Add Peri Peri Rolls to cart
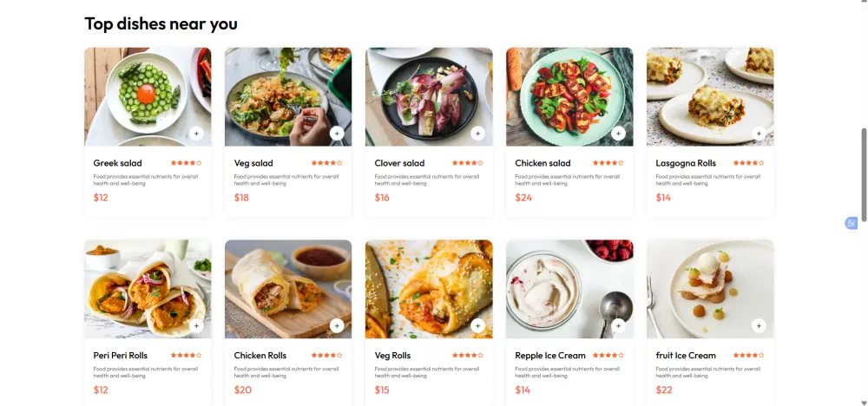868x406 pixels. (x=196, y=326)
